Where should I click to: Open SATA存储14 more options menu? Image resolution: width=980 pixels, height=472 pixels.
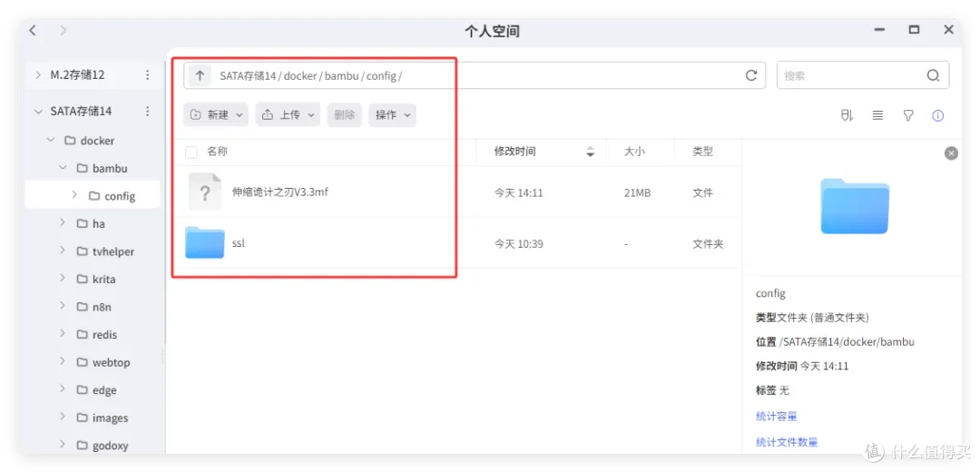coord(148,112)
